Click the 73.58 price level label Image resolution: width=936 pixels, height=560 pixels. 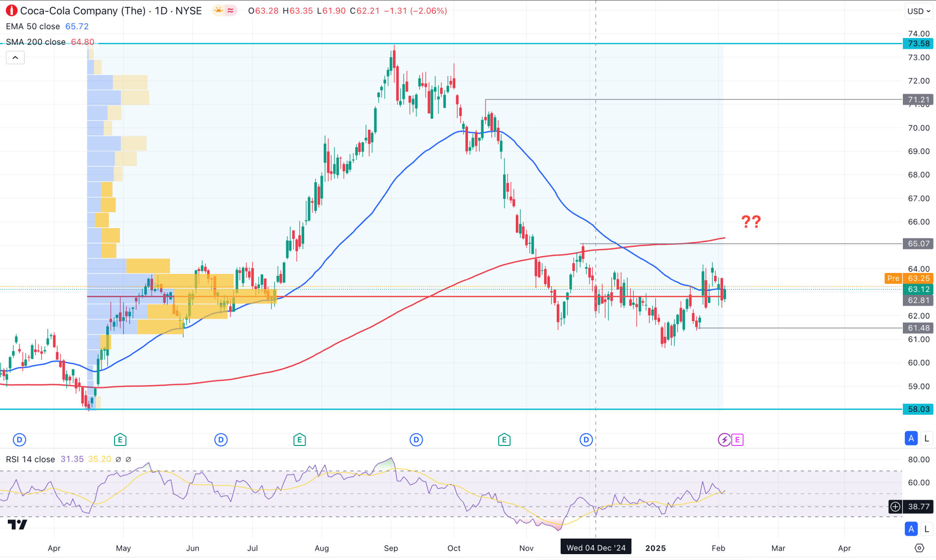(x=918, y=43)
